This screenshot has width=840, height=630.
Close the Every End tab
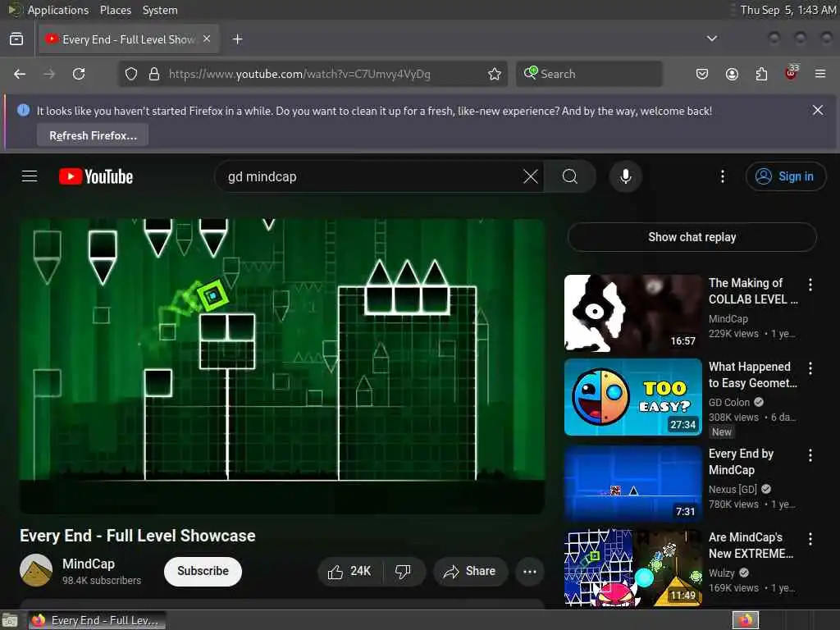(x=207, y=39)
